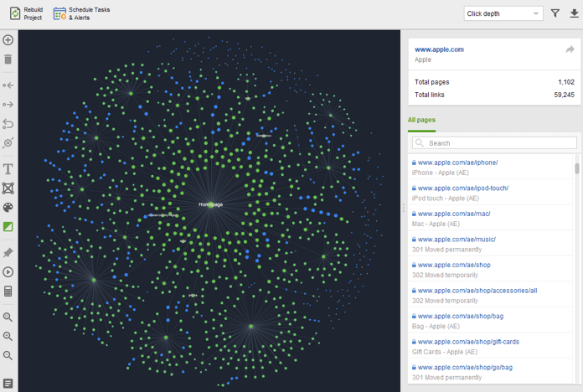Click the trash delete icon

tap(8, 59)
